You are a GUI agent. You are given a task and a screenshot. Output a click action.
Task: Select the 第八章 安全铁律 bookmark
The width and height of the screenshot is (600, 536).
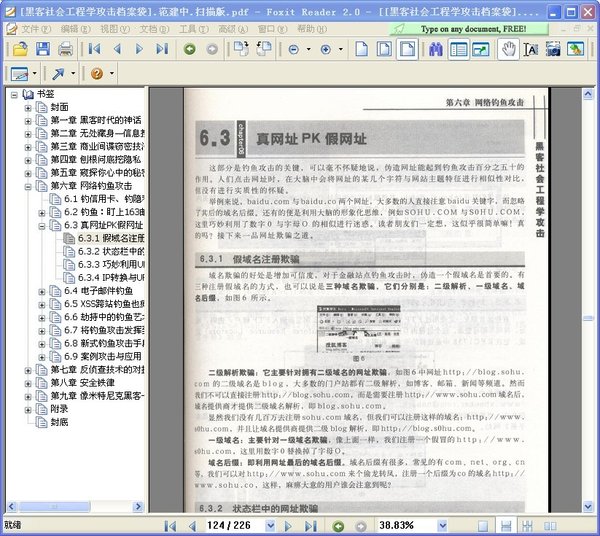tap(83, 383)
